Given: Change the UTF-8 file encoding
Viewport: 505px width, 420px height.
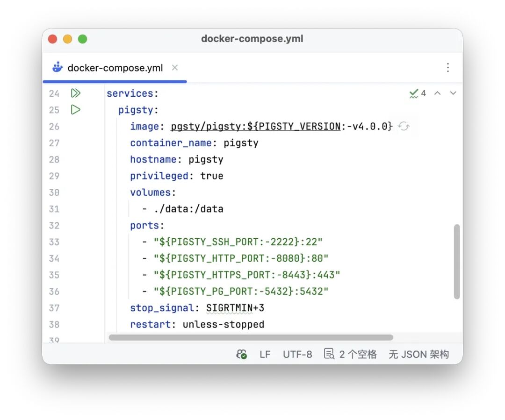Looking at the screenshot, I should [x=297, y=354].
